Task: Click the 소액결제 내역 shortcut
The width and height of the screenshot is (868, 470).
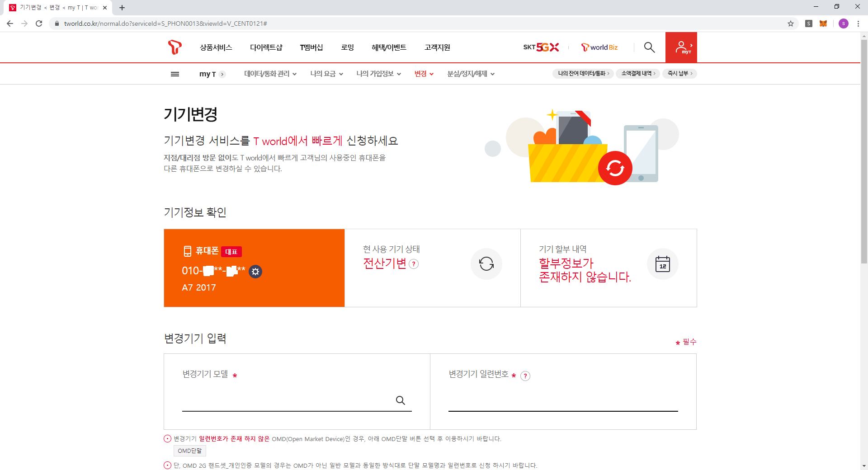Action: pos(638,73)
